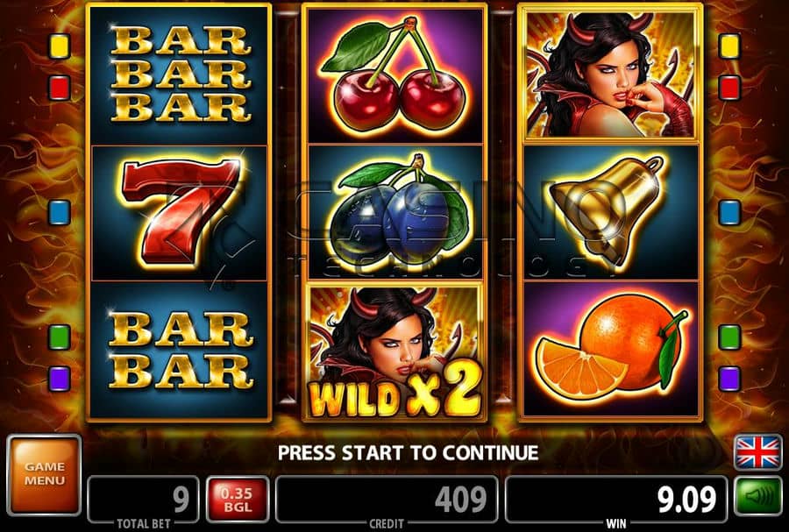Click the Win amount display showing 9.09
Screen dimensions: 789x532
(616, 499)
